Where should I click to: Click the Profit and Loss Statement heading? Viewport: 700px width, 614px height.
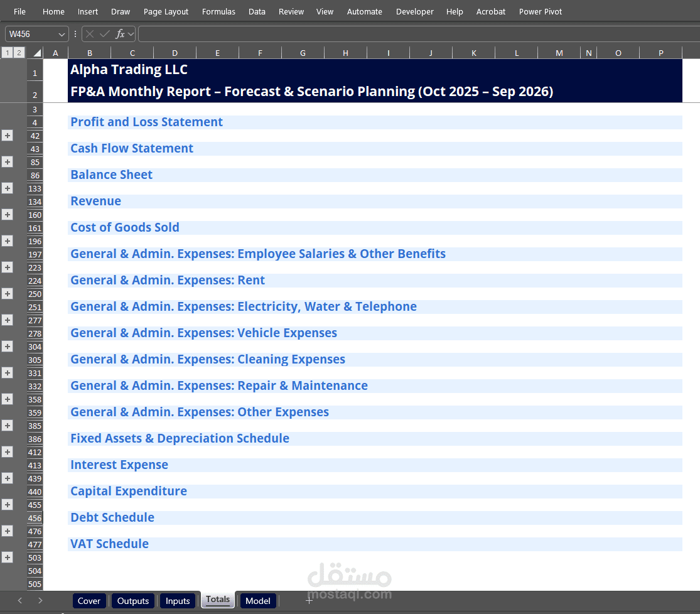click(146, 122)
